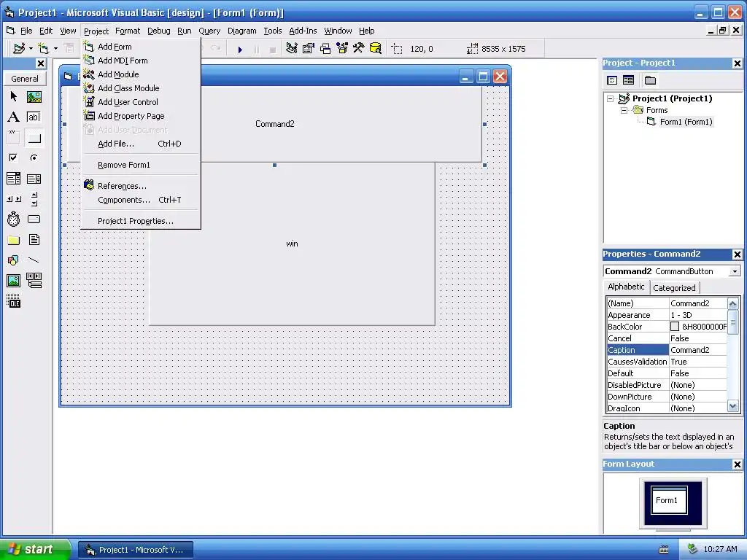
Task: Show Toolbox via hammer-wrench icon
Action: [x=359, y=49]
